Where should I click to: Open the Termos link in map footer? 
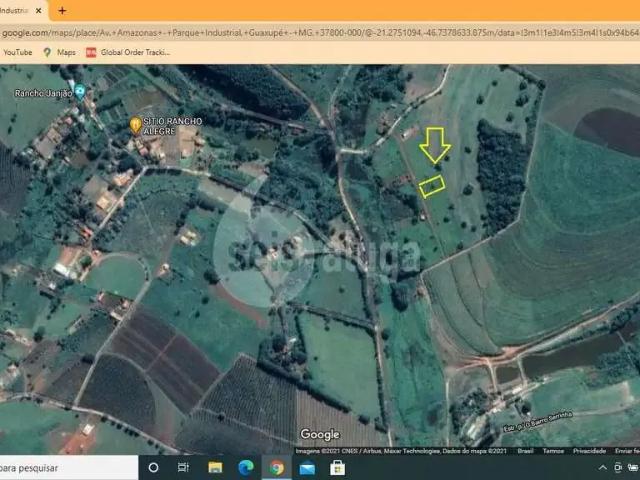pyautogui.click(x=552, y=451)
